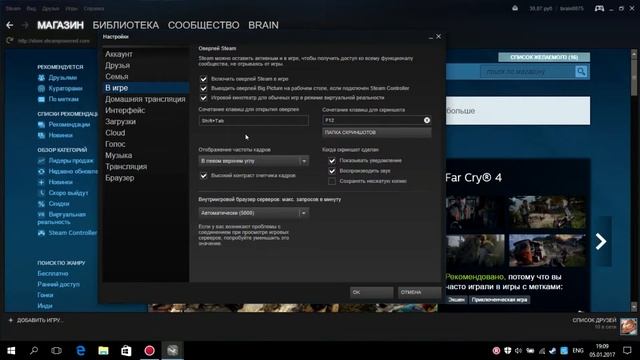Screen dimensions: 640x360
Task: Click ПАПКА СКРИНШОТОВ button
Action: click(x=377, y=132)
